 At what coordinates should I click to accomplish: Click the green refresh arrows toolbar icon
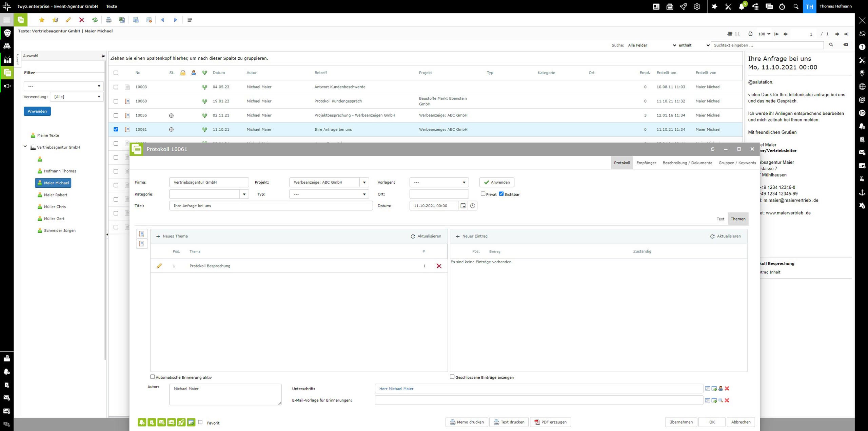[95, 20]
